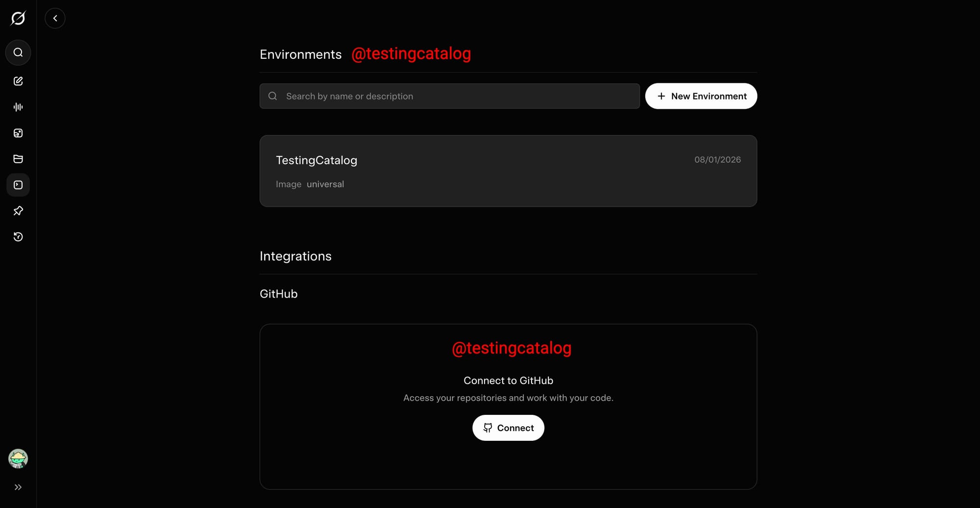Start a new chat with compose icon
Screen dimensions: 980x508
pyautogui.click(x=18, y=81)
